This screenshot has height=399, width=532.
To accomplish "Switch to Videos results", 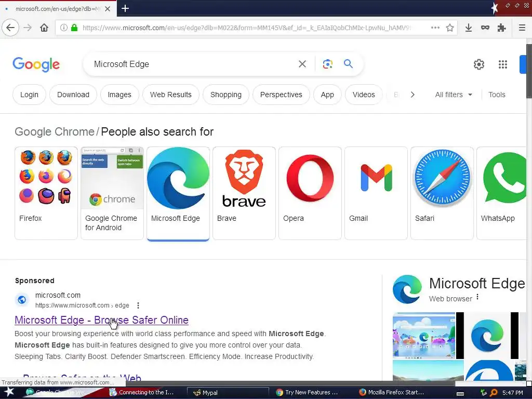I will pos(364,95).
